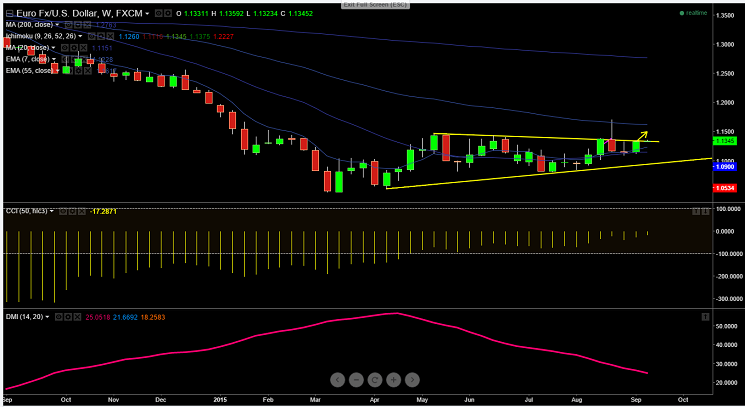The image size is (745, 407).
Task: Reset chart view with circular arrow button
Action: pos(375,379)
